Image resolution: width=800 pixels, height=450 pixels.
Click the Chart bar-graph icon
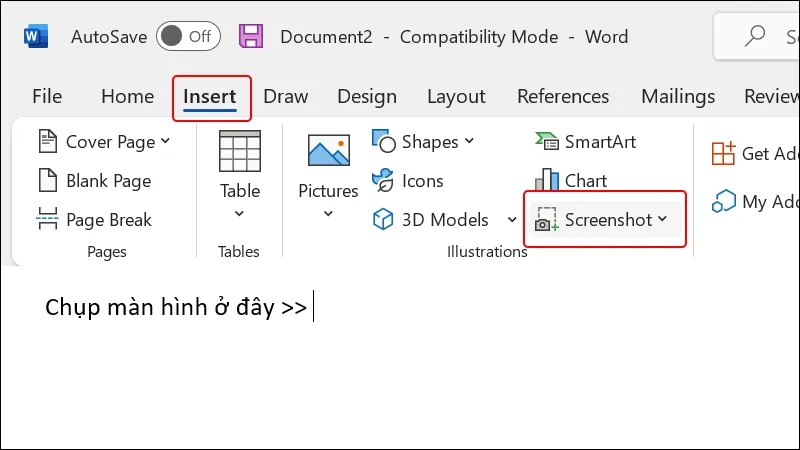pyautogui.click(x=547, y=180)
